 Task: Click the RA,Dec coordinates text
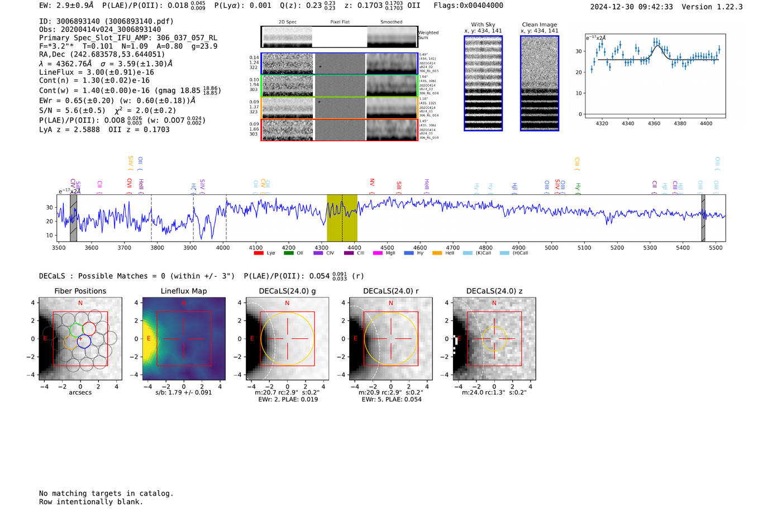(x=102, y=55)
